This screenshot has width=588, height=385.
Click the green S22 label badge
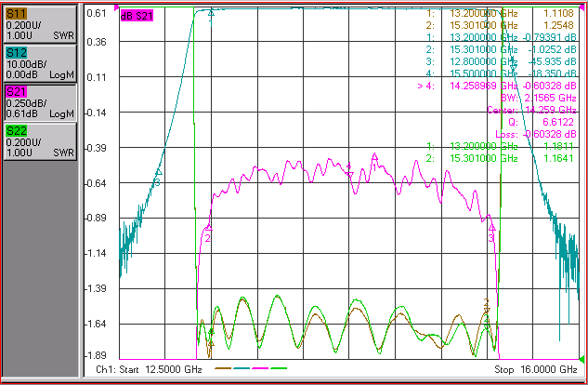point(16,131)
